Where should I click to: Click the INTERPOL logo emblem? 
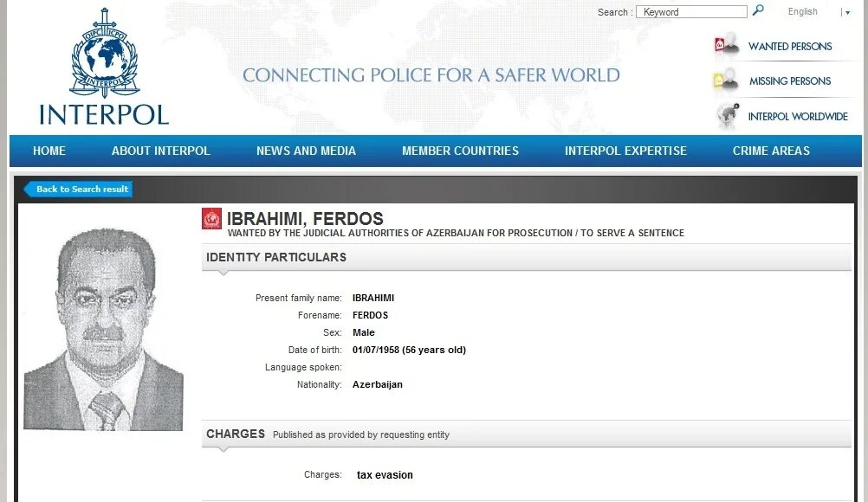point(104,53)
